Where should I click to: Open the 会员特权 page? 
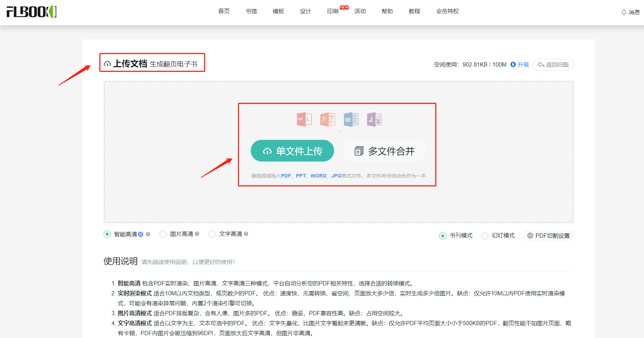click(x=448, y=11)
